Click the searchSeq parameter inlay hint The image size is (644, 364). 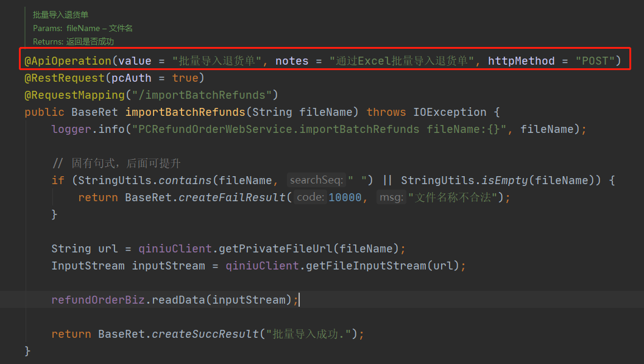316,180
